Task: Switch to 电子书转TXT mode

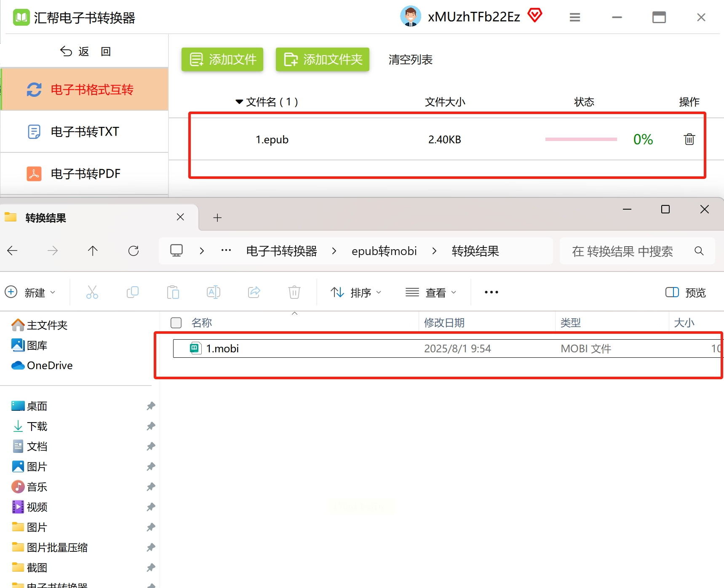Action: point(85,132)
